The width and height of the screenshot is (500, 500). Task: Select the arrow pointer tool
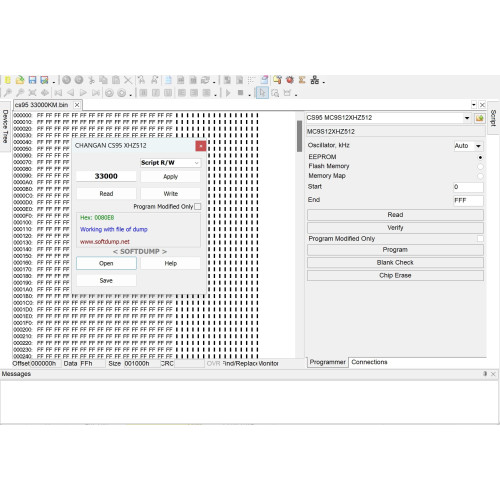262,93
